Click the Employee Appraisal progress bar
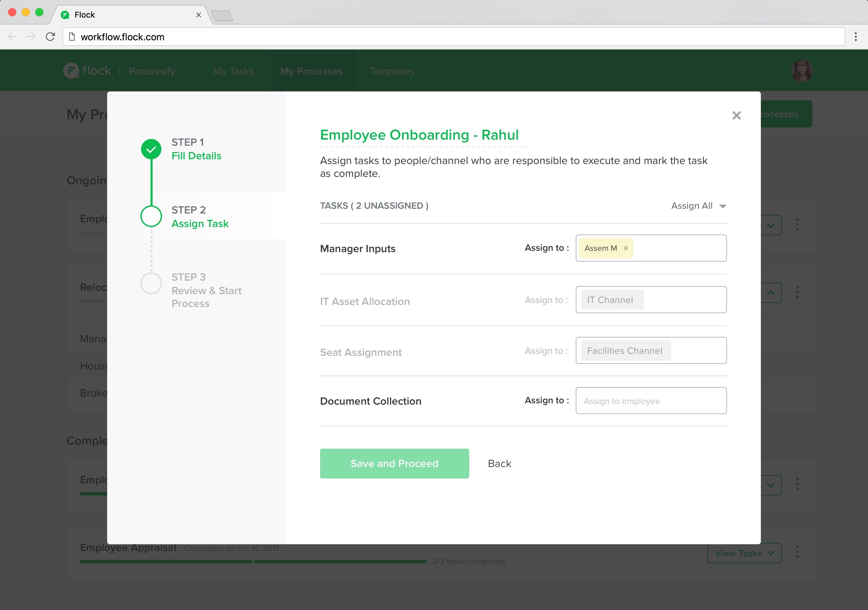The height and width of the screenshot is (610, 868). pos(253,562)
